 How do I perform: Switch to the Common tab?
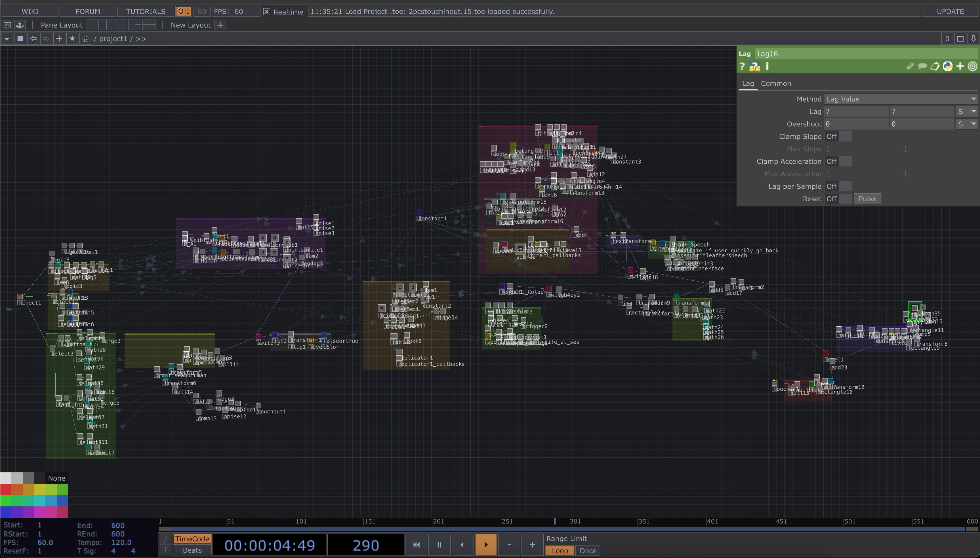pos(776,84)
